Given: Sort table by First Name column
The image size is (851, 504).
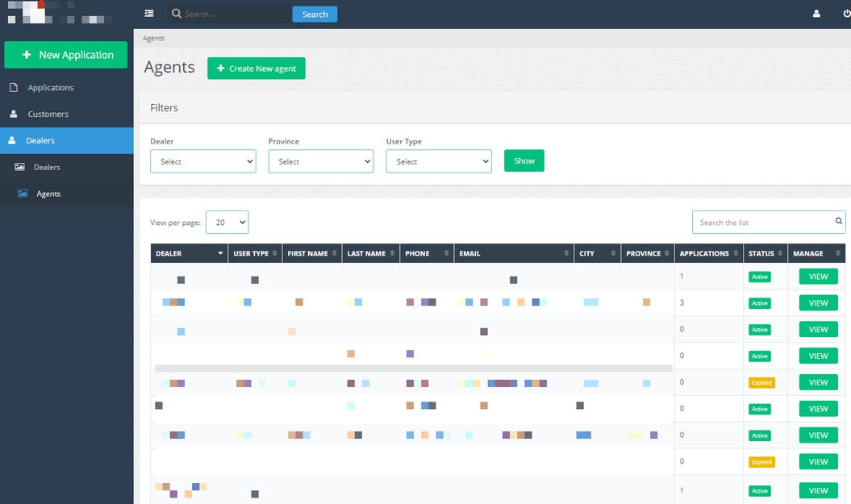Looking at the screenshot, I should pos(312,253).
